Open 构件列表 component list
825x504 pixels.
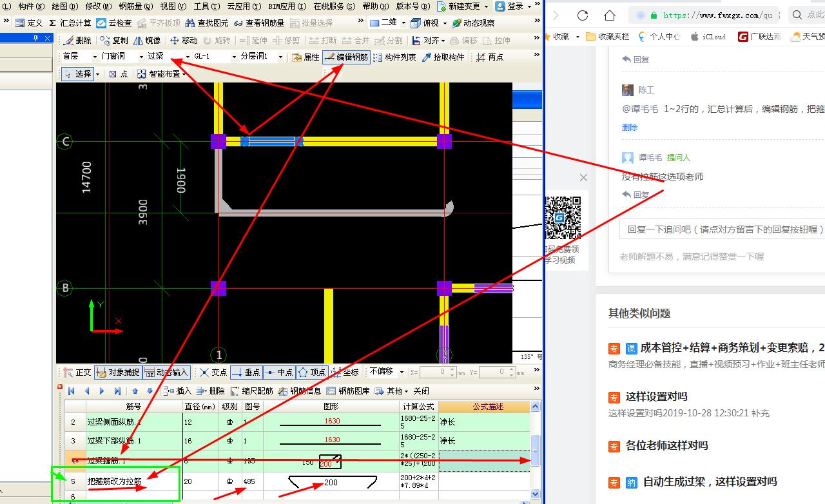(394, 57)
